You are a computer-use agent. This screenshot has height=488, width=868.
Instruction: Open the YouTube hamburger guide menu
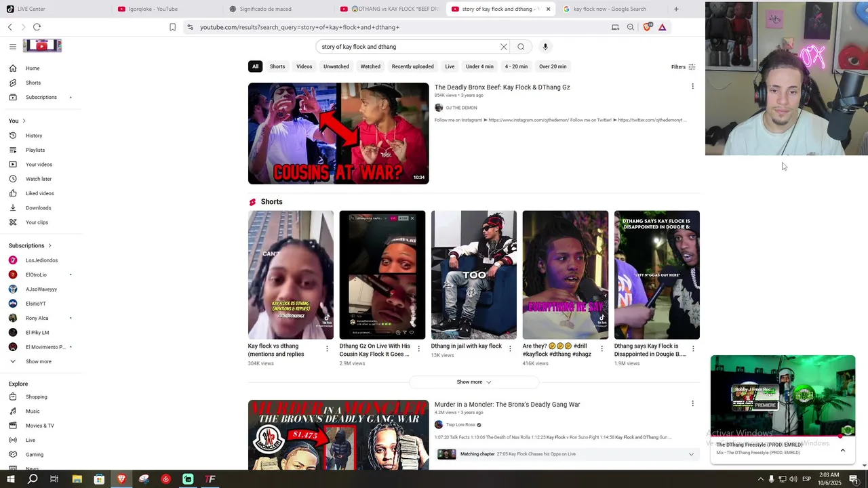13,47
